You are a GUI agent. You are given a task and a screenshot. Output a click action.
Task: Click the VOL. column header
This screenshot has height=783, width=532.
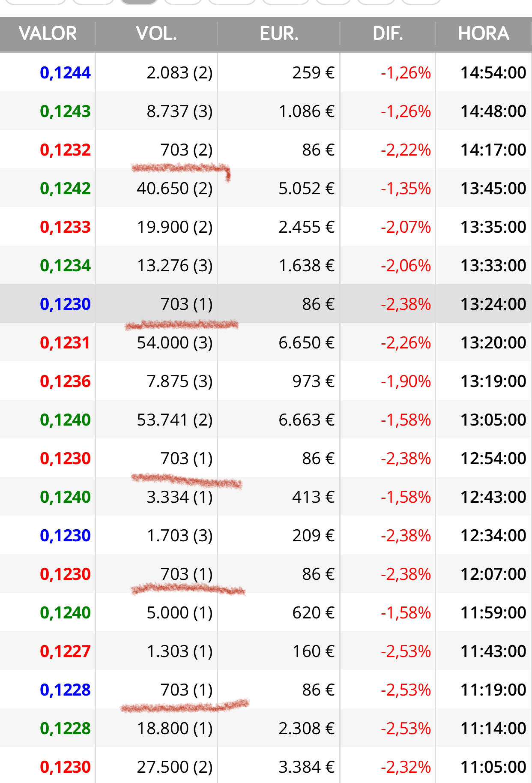point(156,33)
